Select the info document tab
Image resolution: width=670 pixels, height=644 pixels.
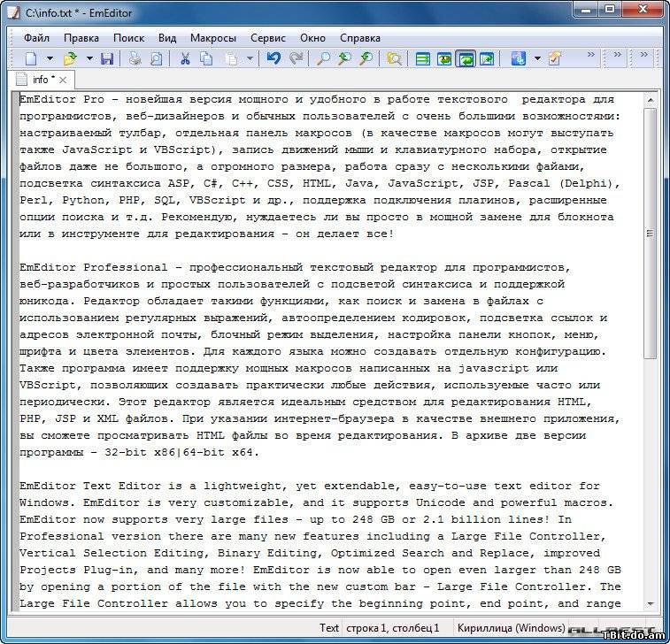(x=41, y=80)
